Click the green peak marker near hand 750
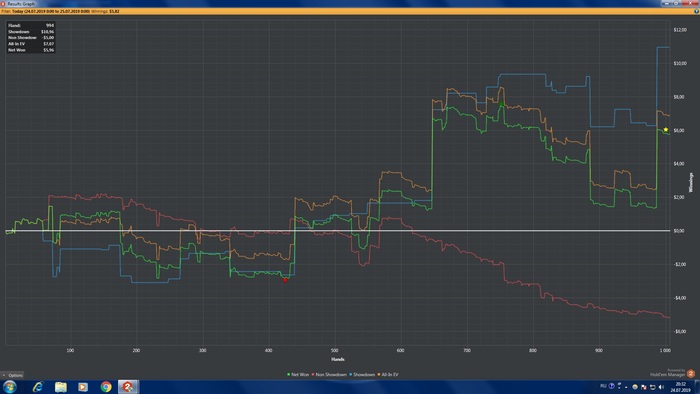Screen dimensions: 700x394 point(501,104)
